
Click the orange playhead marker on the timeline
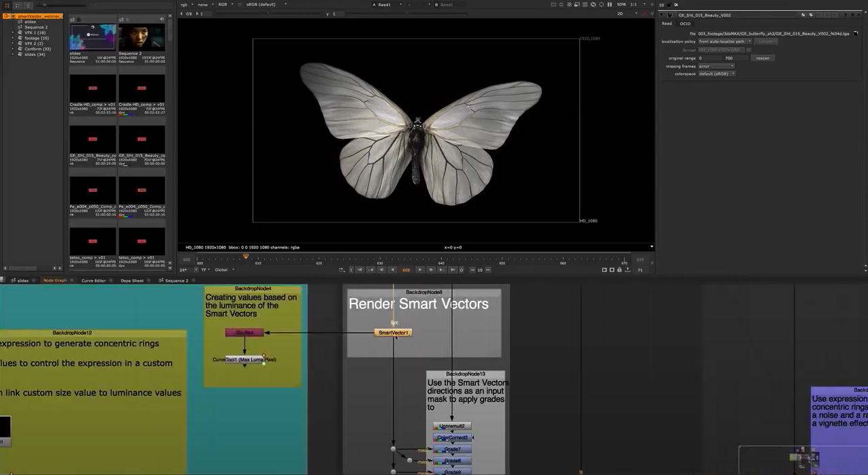pyautogui.click(x=246, y=257)
